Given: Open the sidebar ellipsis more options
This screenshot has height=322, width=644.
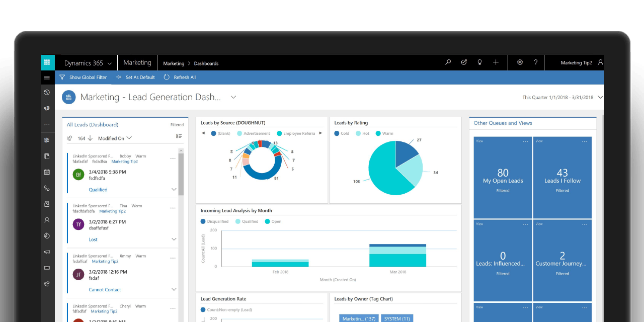Looking at the screenshot, I should point(47,124).
